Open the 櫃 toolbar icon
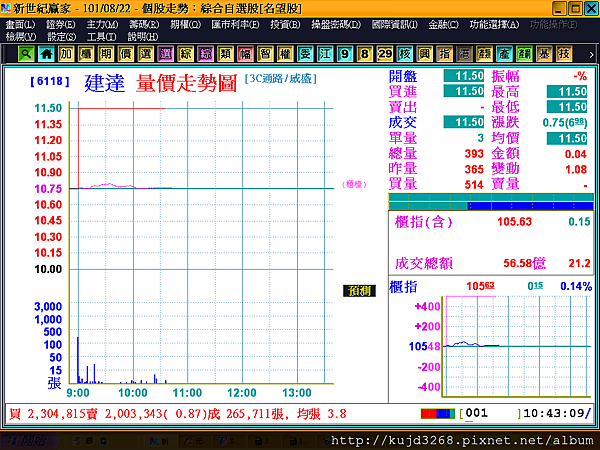This screenshot has width=600, height=450. tap(86, 54)
